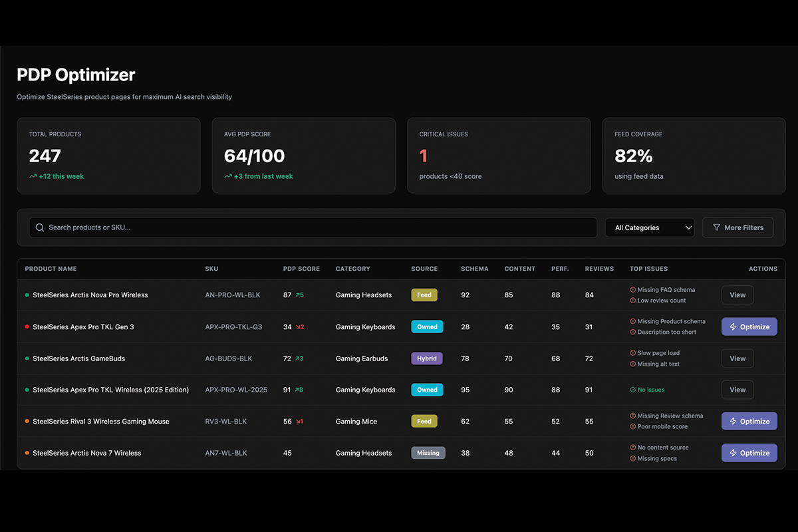View SteelSeries Arctis Nova Pro Wireless details
798x532 pixels.
coord(737,295)
